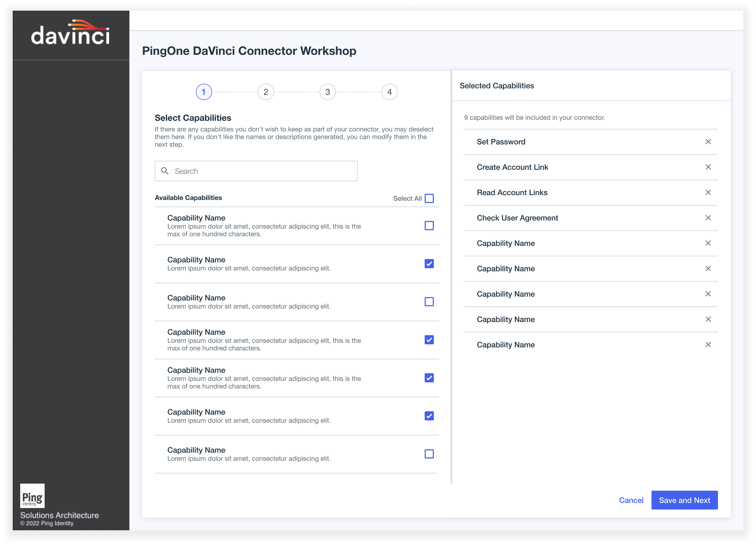Click Solutions Architecture text in sidebar
This screenshot has height=545, width=756.
[59, 515]
